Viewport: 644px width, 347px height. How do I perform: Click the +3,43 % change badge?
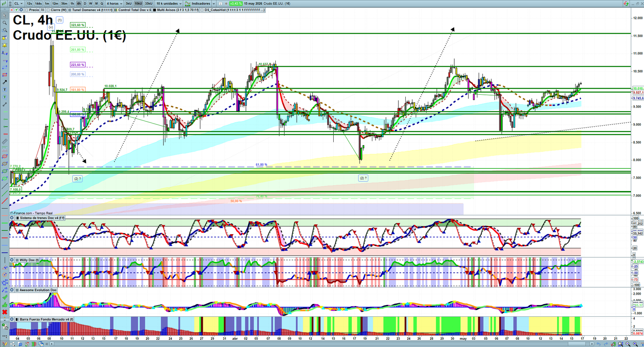tap(236, 4)
